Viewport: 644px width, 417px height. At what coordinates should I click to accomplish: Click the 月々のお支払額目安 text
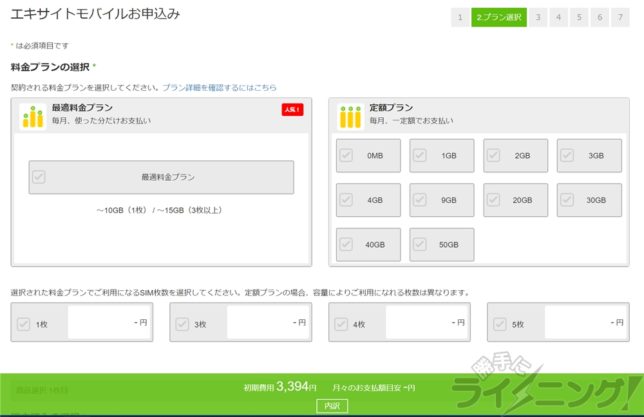coord(374,387)
